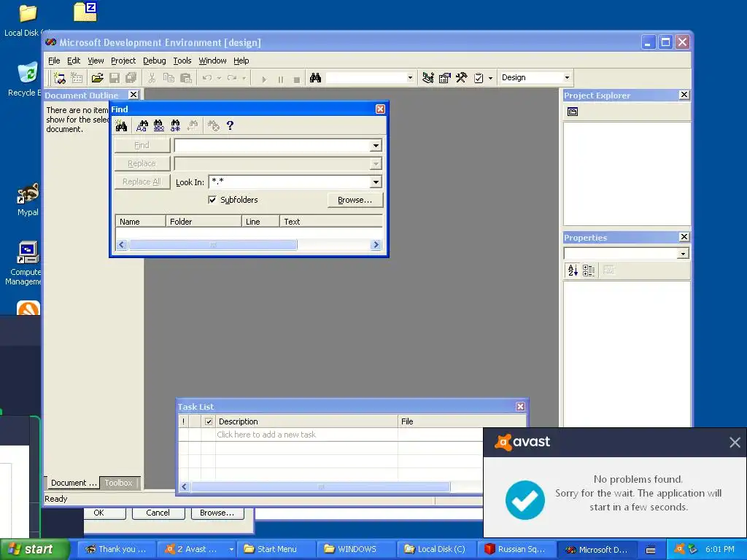747x560 pixels.
Task: Click Categorized icon in Properties panel
Action: [x=589, y=271]
